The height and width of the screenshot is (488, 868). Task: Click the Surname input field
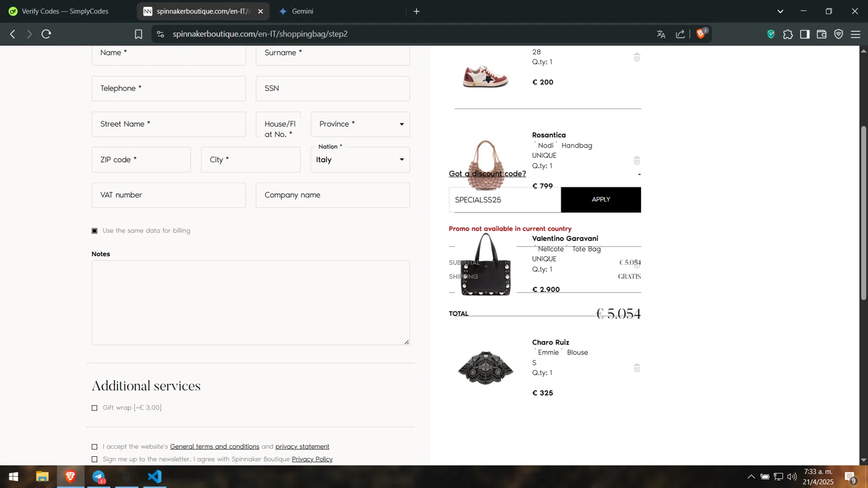pyautogui.click(x=333, y=54)
